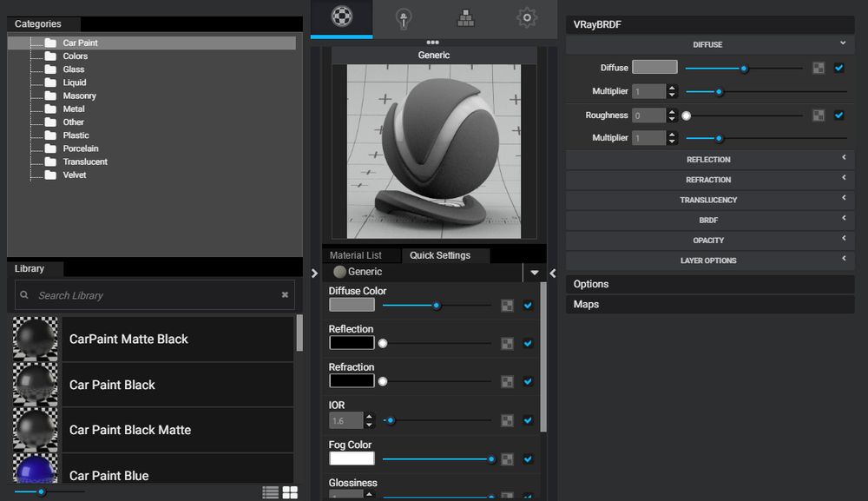
Task: Open the Generic material dropdown arrow
Action: click(535, 273)
